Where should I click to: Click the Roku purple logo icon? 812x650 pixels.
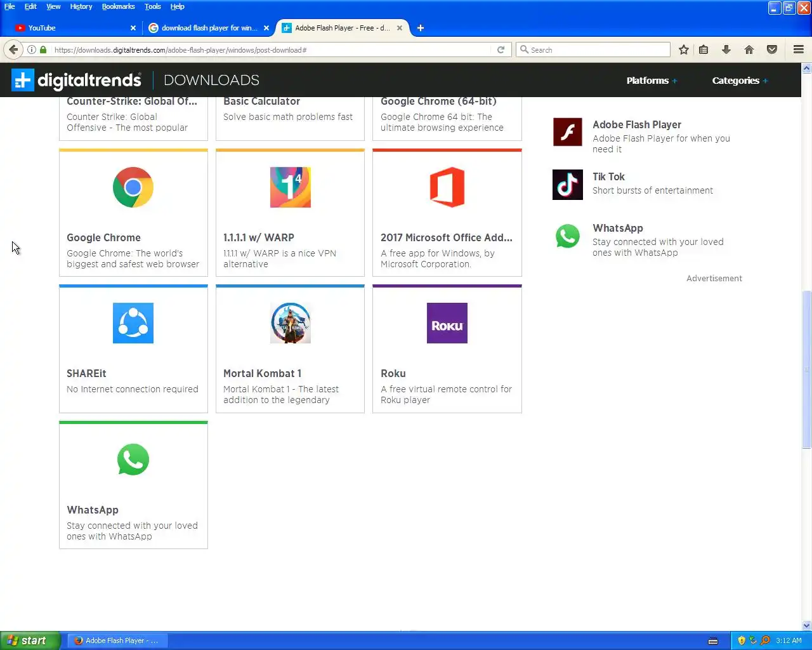tap(447, 323)
